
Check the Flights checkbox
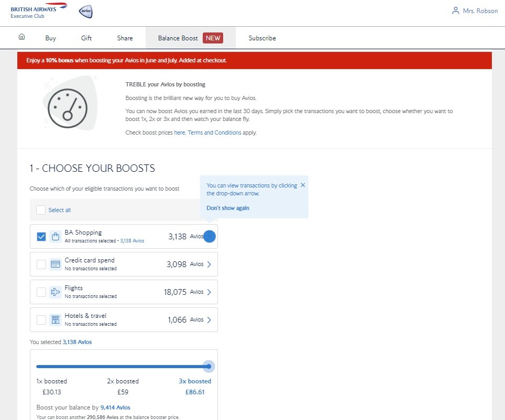[x=41, y=292]
